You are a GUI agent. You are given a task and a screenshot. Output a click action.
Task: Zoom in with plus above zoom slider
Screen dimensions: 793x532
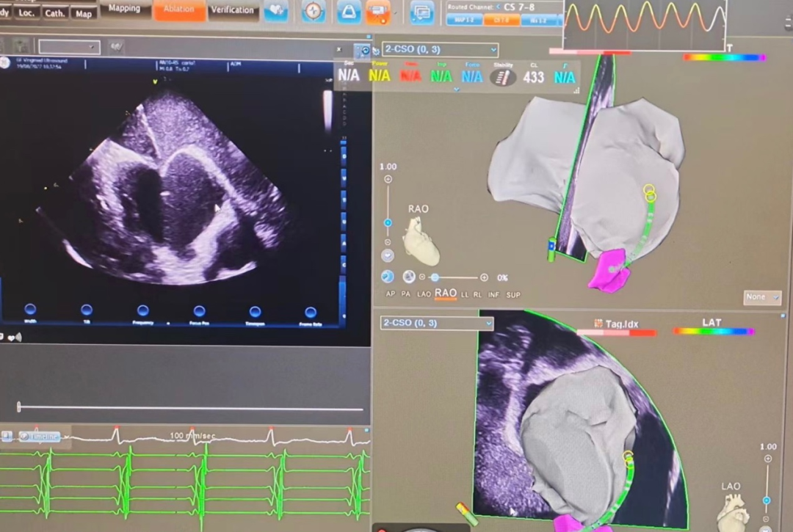[388, 179]
